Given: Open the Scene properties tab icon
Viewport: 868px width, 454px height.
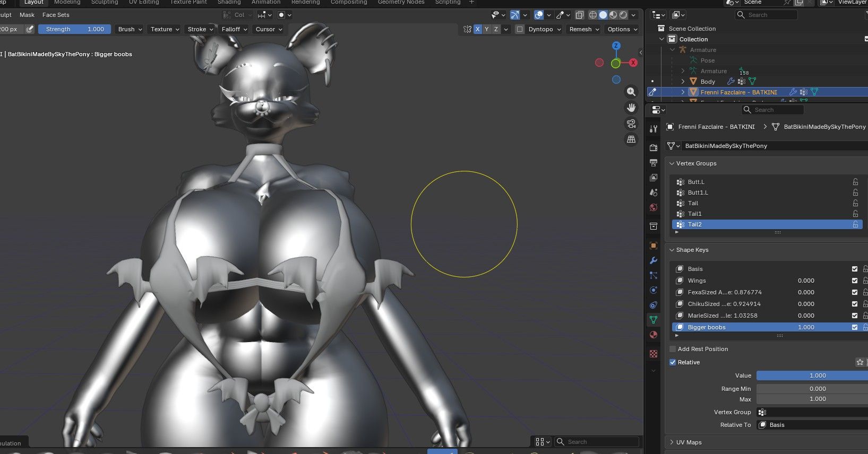Looking at the screenshot, I should pos(654,193).
